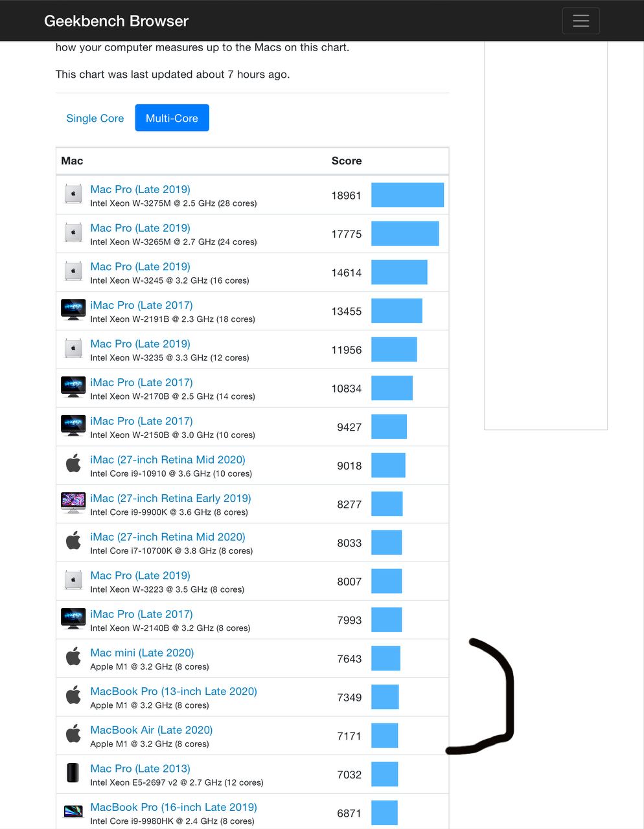Click the score value 7171

coord(349,736)
